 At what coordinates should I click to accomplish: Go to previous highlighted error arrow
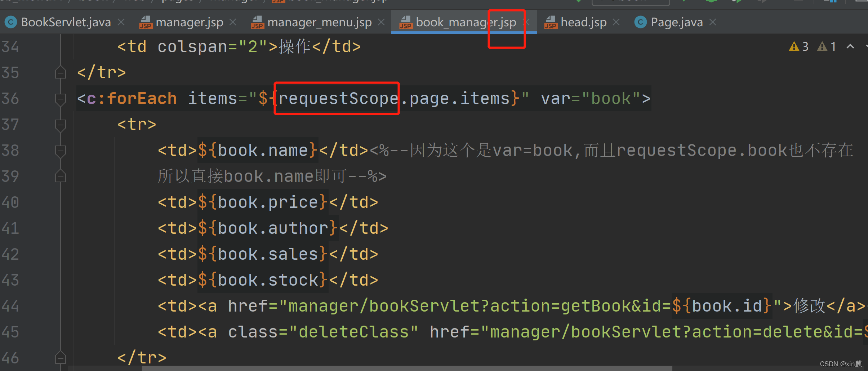pos(850,46)
